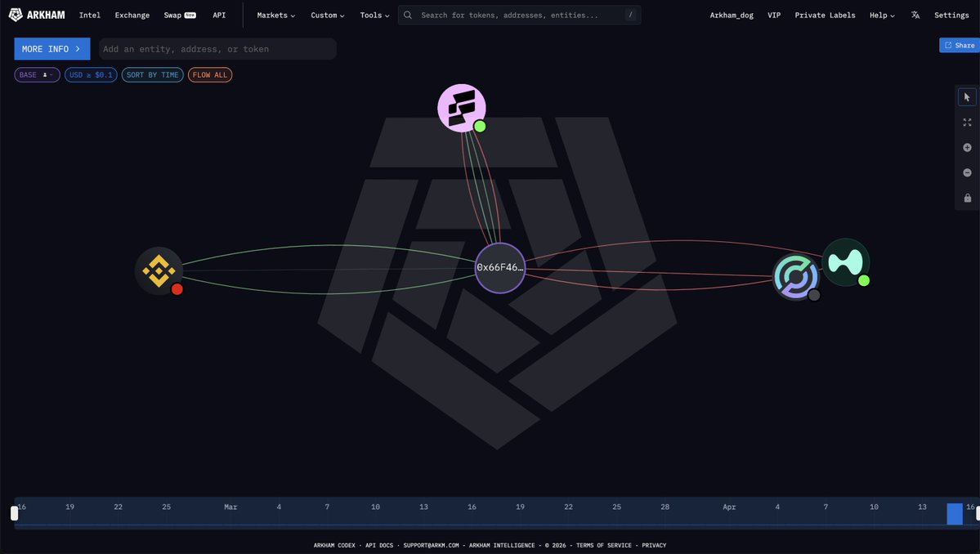Select the 0x66F46 address node
980x554 pixels.
[499, 267]
